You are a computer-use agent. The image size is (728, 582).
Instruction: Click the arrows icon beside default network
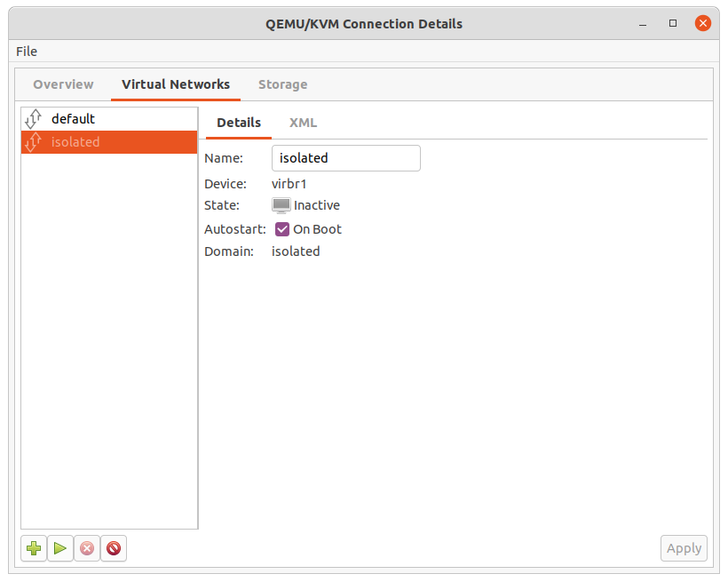(34, 118)
